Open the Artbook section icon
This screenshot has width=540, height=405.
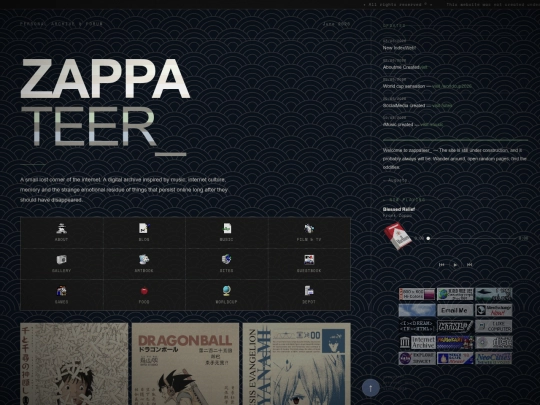point(144,259)
